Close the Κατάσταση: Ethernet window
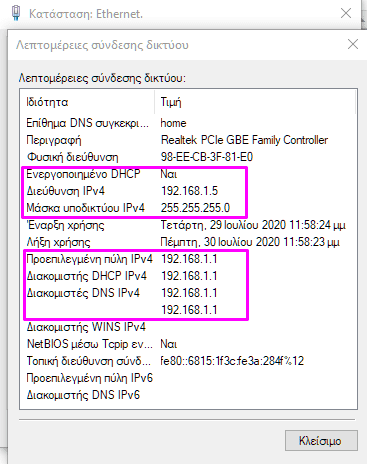 coord(346,13)
